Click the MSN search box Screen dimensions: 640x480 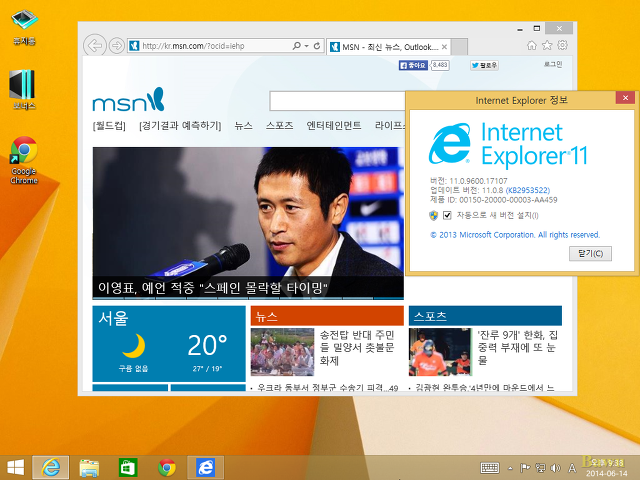point(337,101)
